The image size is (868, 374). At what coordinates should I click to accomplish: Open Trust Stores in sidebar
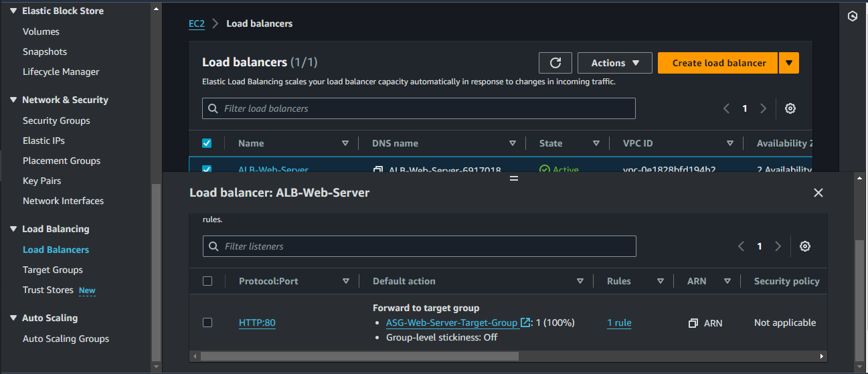pos(48,290)
